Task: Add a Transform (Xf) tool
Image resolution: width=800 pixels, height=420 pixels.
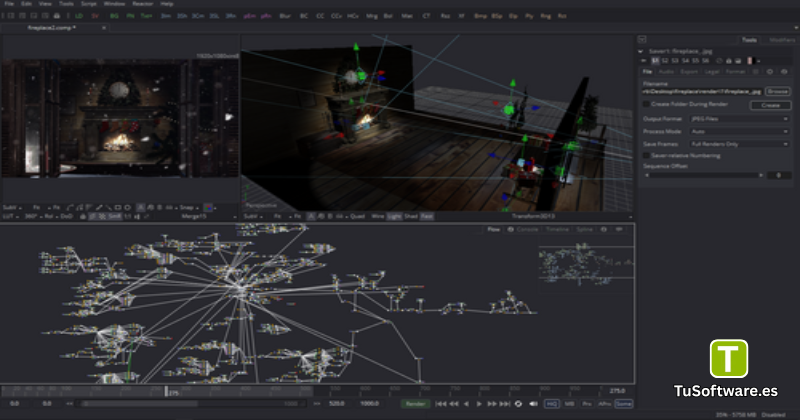Action: pos(461,16)
